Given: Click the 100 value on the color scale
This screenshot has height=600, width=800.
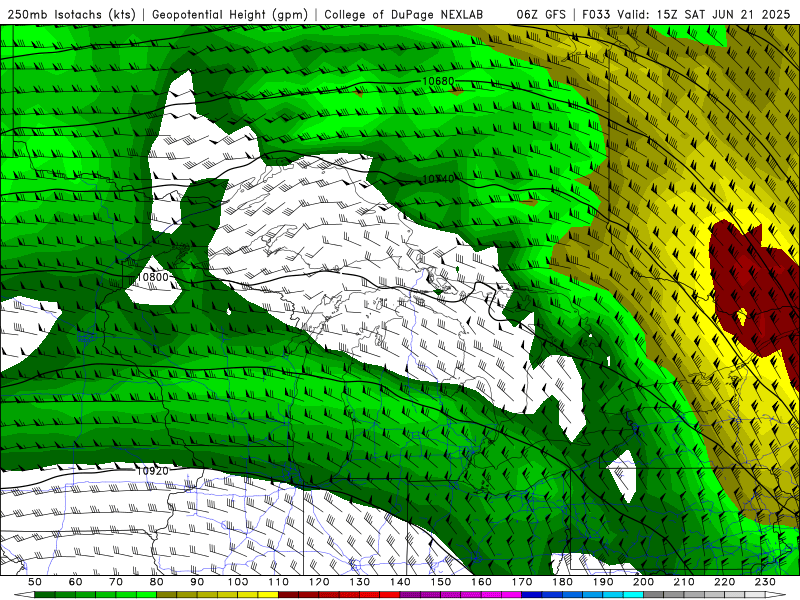Looking at the screenshot, I should 238,582.
